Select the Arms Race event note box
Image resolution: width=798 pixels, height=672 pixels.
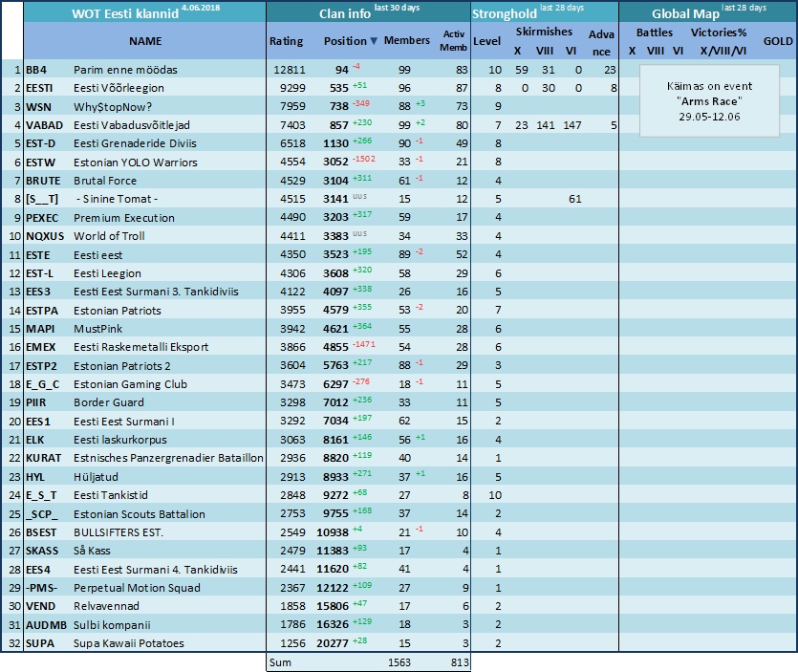pyautogui.click(x=709, y=100)
